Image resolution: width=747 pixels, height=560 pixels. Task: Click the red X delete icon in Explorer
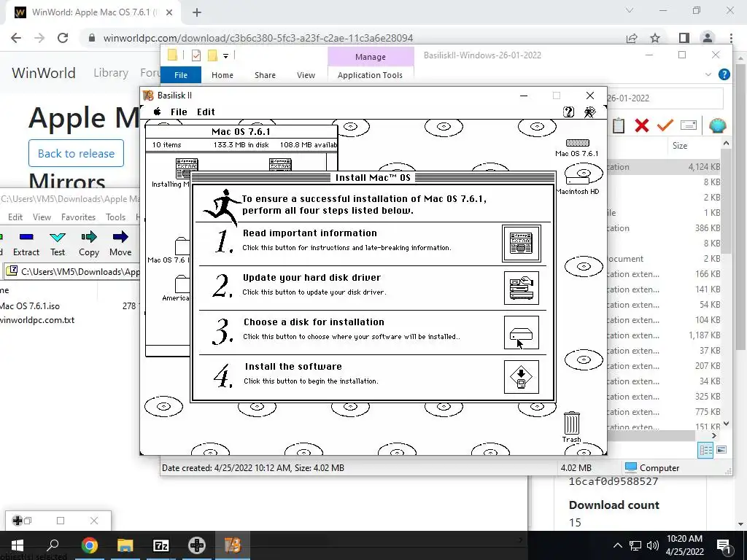pyautogui.click(x=642, y=125)
